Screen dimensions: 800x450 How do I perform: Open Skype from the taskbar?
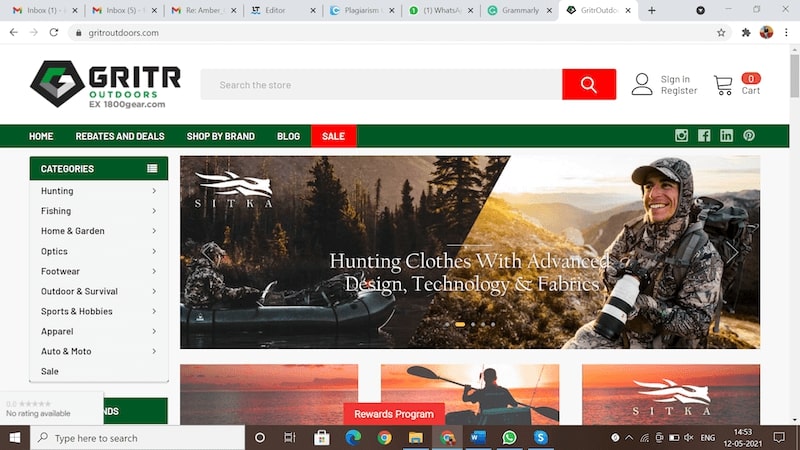541,438
